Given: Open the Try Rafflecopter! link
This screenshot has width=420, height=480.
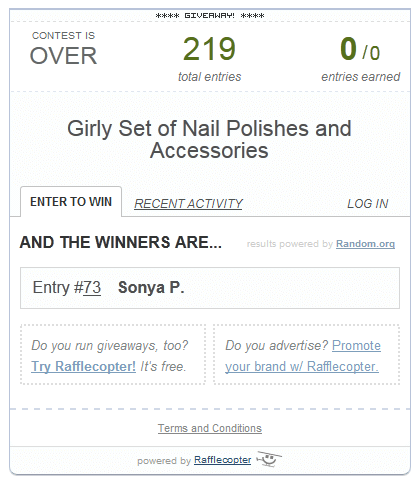Looking at the screenshot, I should 83,366.
